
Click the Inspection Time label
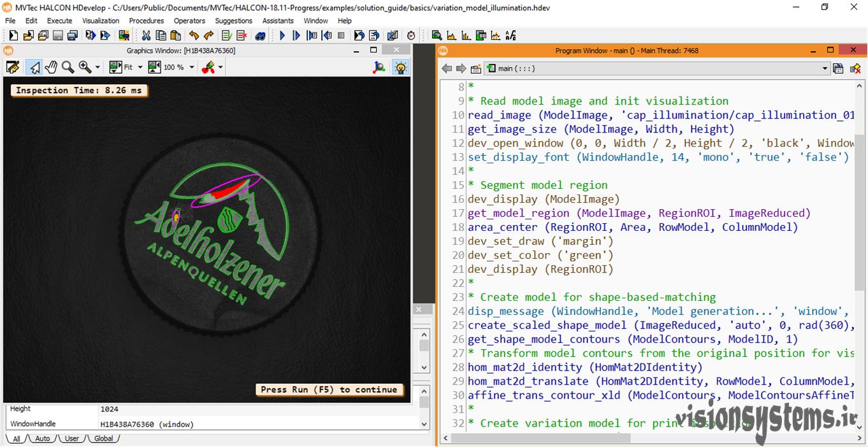(x=79, y=91)
